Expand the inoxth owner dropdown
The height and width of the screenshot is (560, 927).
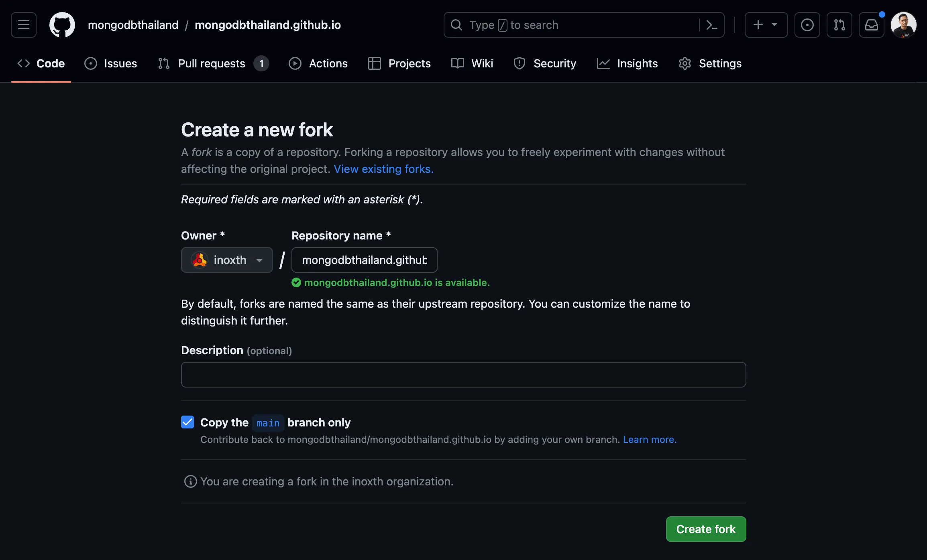coord(227,260)
